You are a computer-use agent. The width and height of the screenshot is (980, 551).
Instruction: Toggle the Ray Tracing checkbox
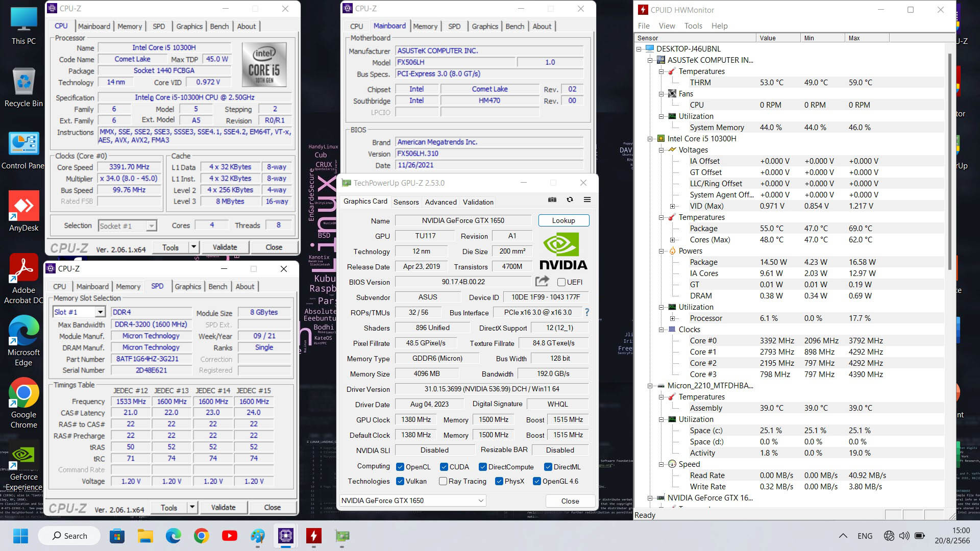click(x=443, y=481)
